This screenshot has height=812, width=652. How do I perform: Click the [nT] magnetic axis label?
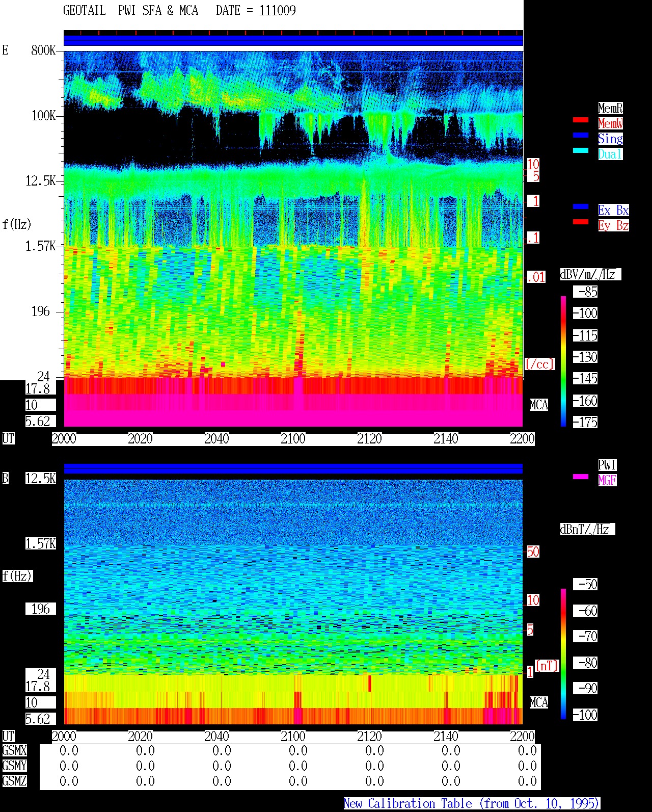547,666
